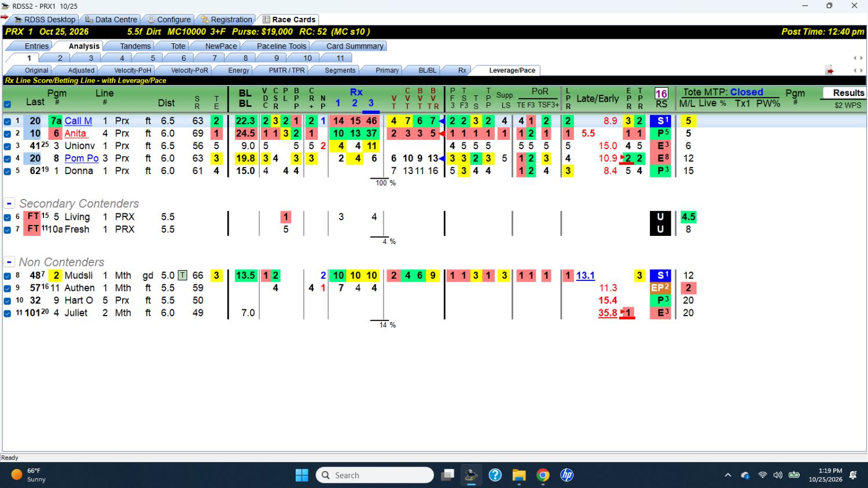Collapse the Non Contenders group
The width and height of the screenshot is (868, 488).
(x=9, y=262)
